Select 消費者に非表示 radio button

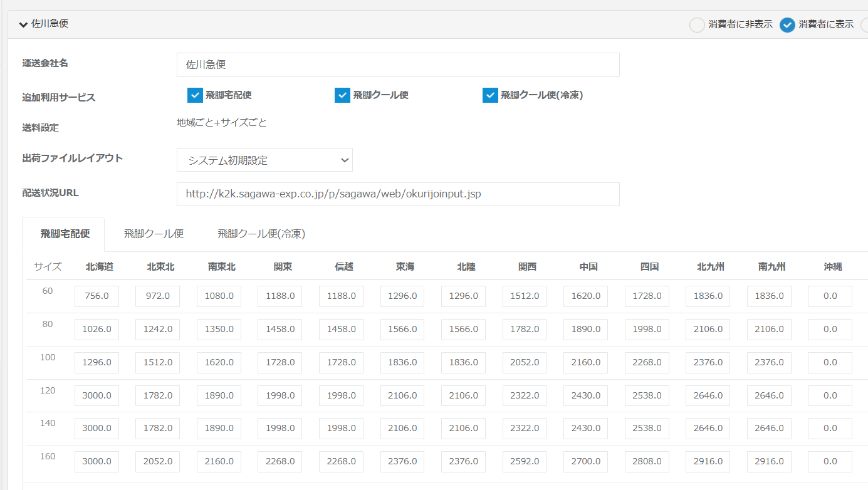pos(697,25)
